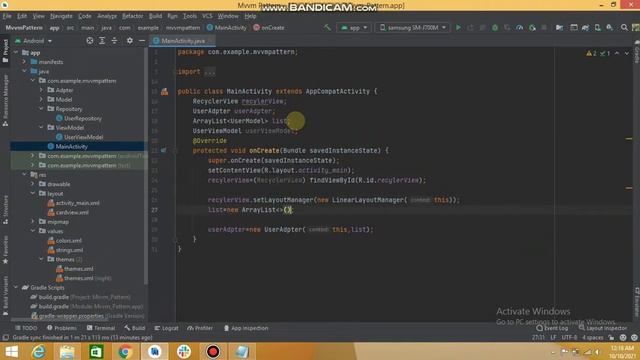Toggle the Project tool window stripe button
Screen dimensions: 640x360
(5, 51)
